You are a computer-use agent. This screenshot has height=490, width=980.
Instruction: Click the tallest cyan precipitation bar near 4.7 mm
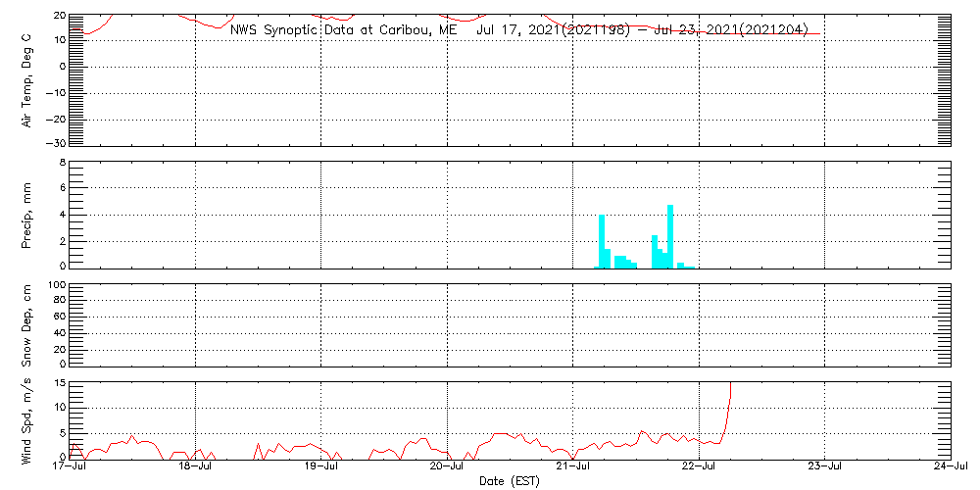(670, 237)
